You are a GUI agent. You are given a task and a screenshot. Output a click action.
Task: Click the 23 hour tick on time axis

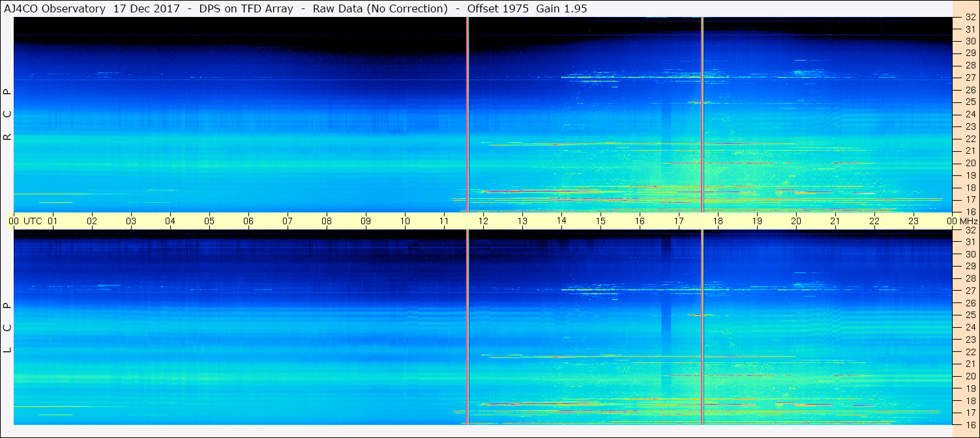[x=913, y=221]
